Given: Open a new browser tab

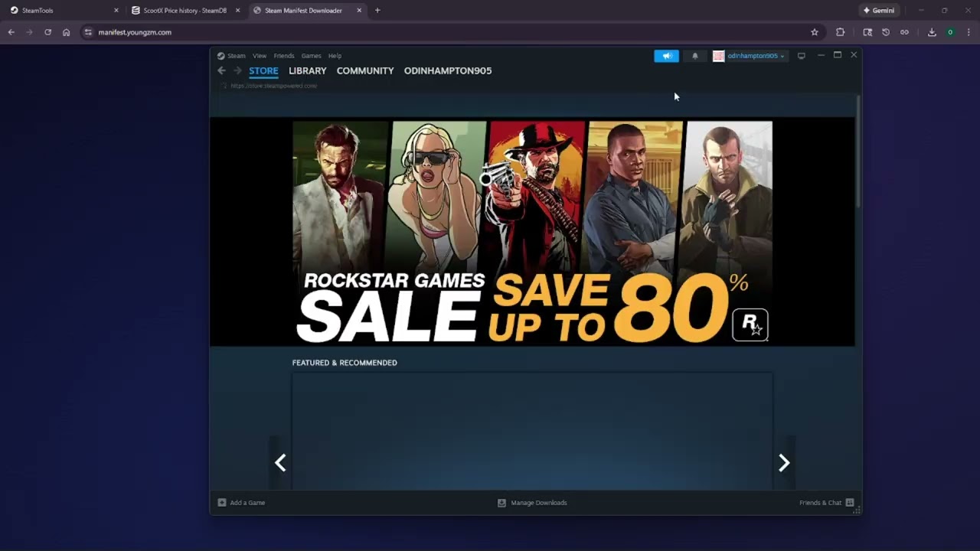Looking at the screenshot, I should point(377,11).
